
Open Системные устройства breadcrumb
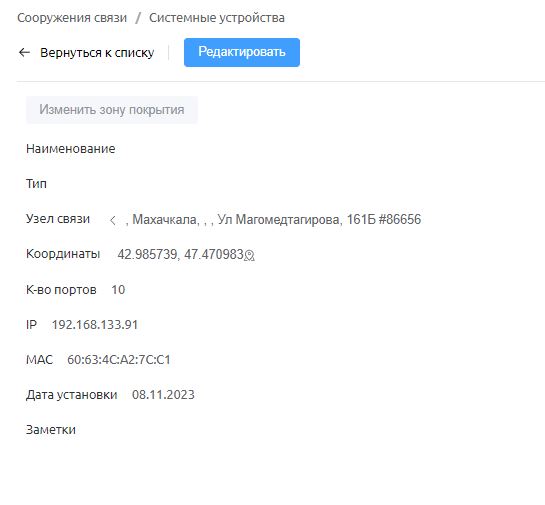217,18
